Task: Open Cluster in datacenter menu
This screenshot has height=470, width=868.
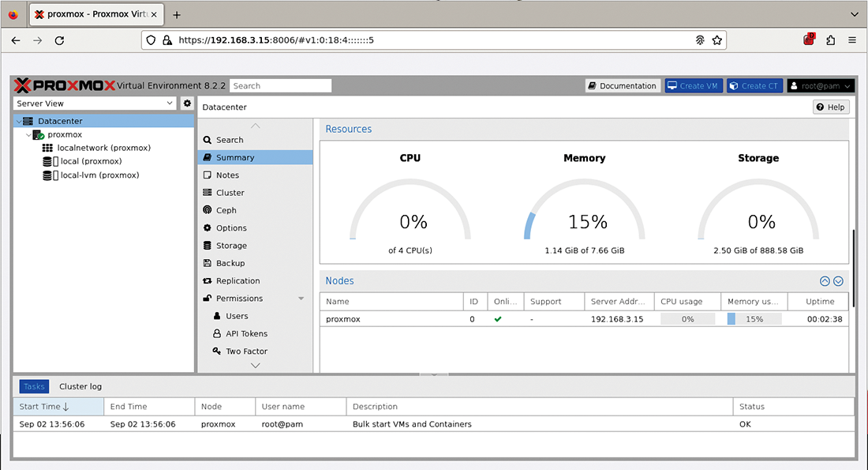Action: pos(255,193)
